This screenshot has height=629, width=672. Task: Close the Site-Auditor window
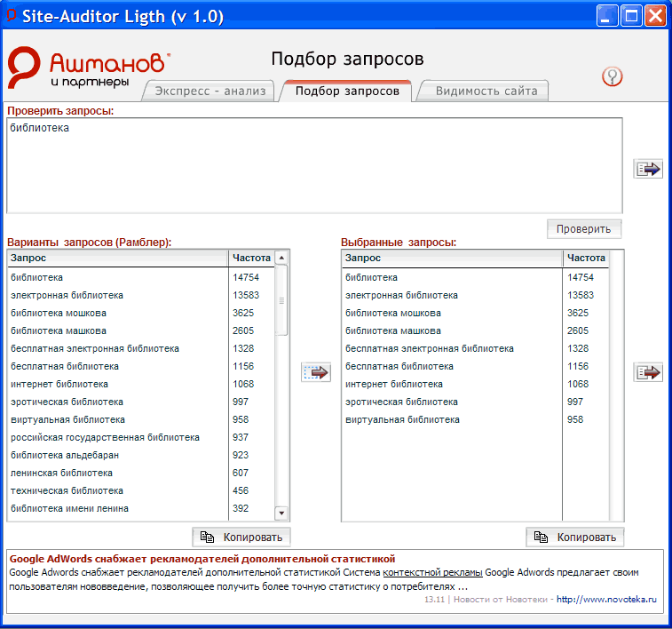(x=656, y=16)
